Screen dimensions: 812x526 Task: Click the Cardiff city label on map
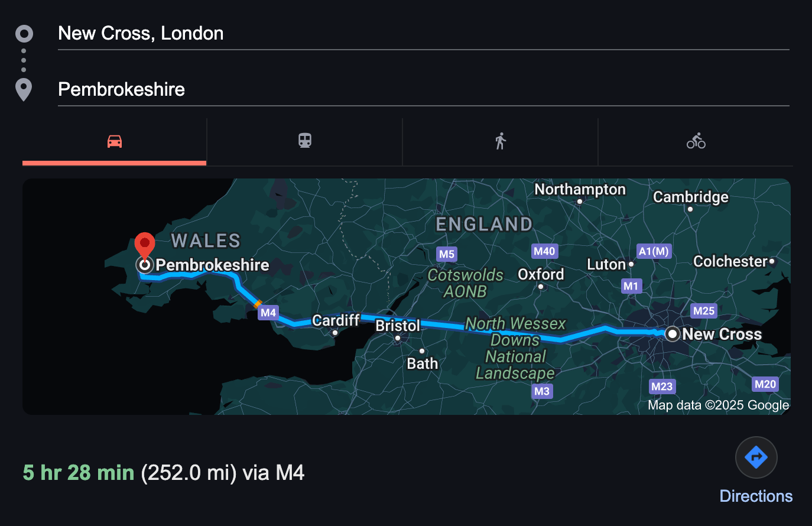click(x=335, y=320)
